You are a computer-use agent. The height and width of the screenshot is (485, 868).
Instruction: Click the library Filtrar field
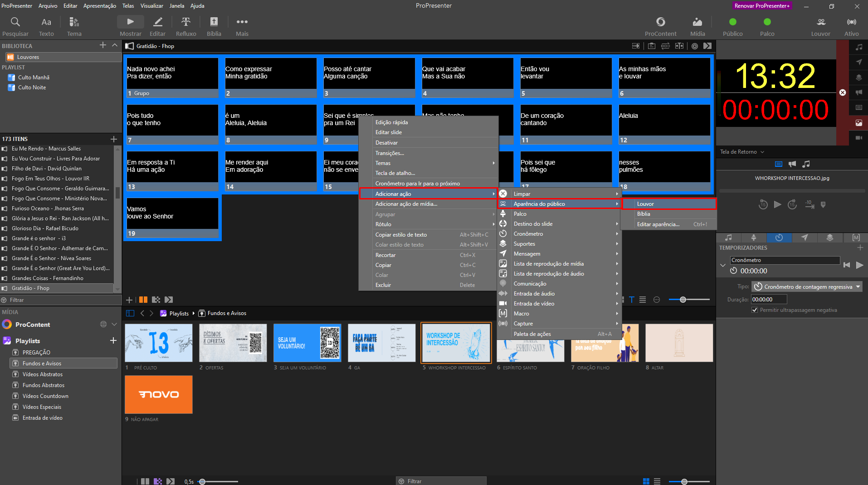pyautogui.click(x=61, y=300)
